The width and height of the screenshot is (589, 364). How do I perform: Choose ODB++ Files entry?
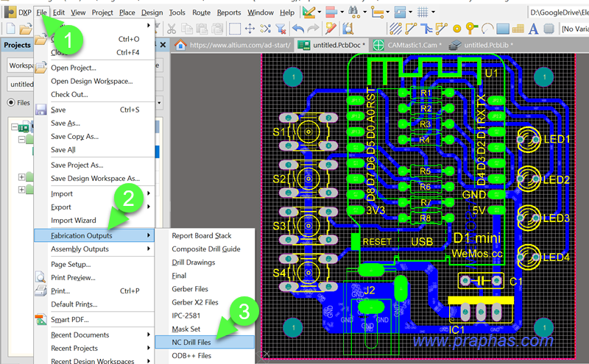coord(191,355)
